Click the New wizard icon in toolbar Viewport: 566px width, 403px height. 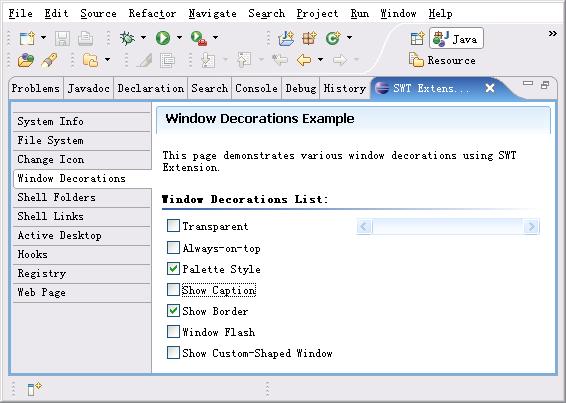tap(27, 38)
